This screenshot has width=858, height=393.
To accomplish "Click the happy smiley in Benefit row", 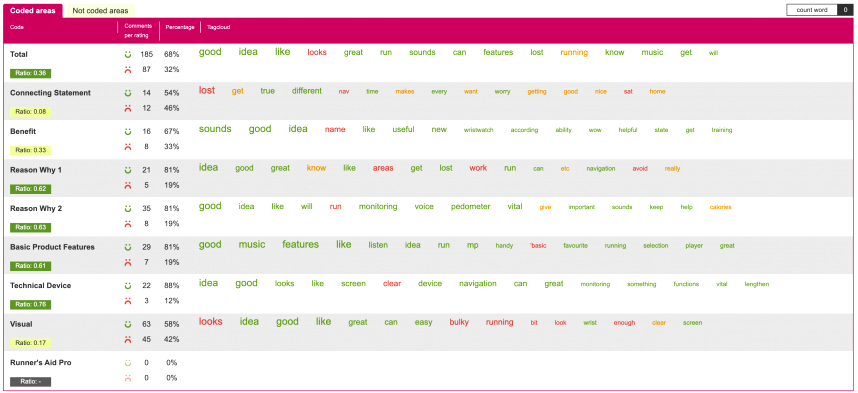I will tap(127, 131).
